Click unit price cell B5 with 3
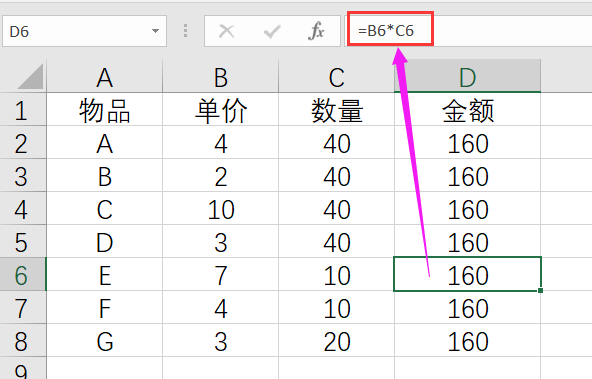Screen dimensions: 592x379 (220, 242)
